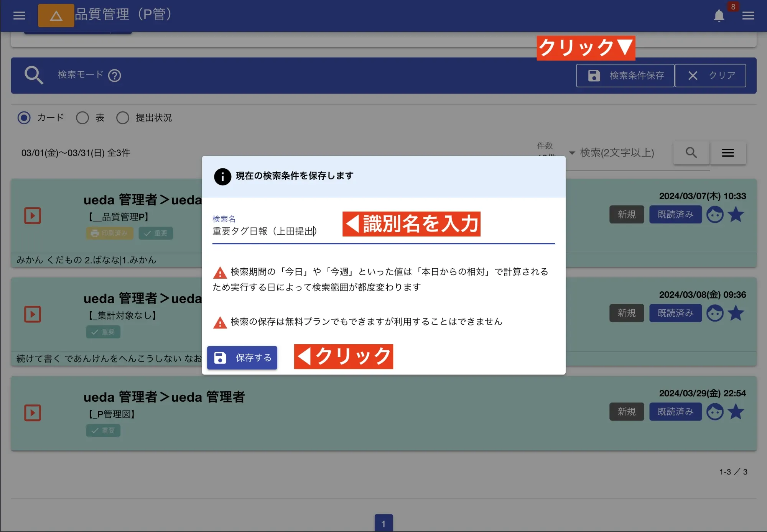Select the 提出状況 radio button
The image size is (767, 532).
pyautogui.click(x=123, y=118)
